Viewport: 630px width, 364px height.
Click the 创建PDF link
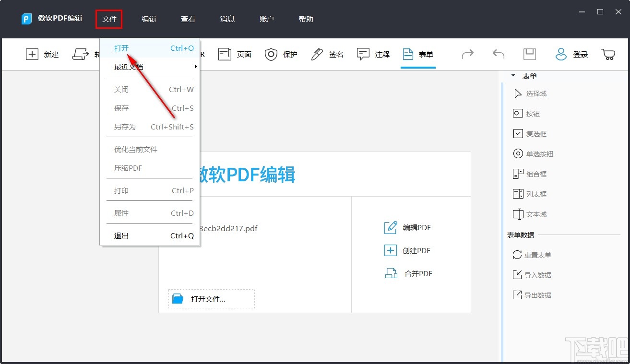(417, 251)
